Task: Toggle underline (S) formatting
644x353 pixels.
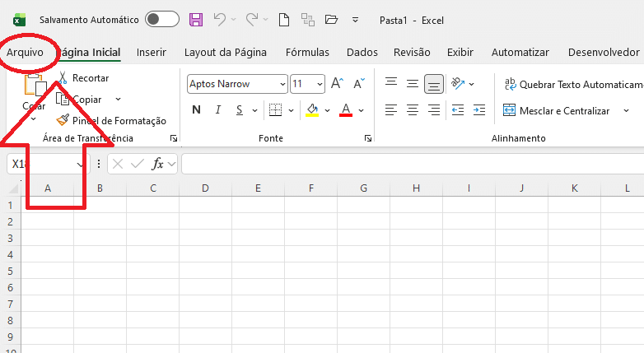Action: [x=240, y=110]
